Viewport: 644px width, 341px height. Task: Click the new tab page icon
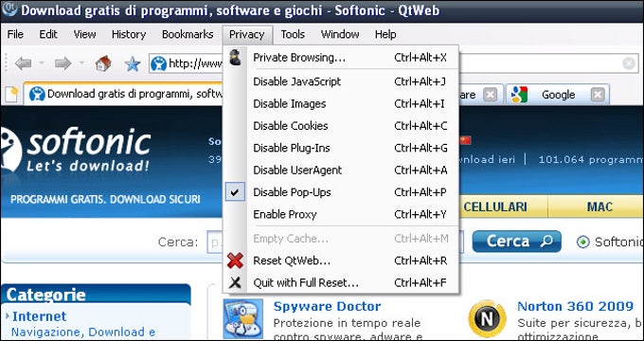point(11,95)
